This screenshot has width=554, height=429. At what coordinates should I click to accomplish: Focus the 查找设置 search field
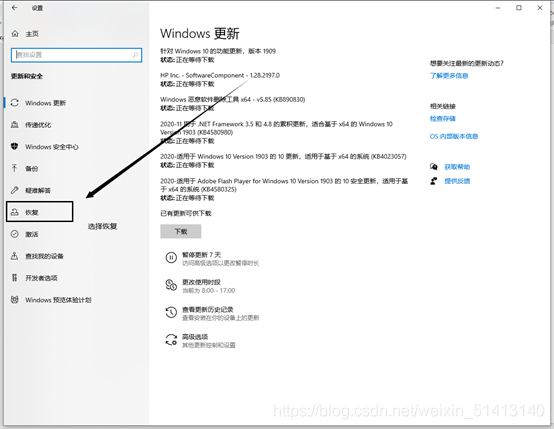tap(76, 55)
